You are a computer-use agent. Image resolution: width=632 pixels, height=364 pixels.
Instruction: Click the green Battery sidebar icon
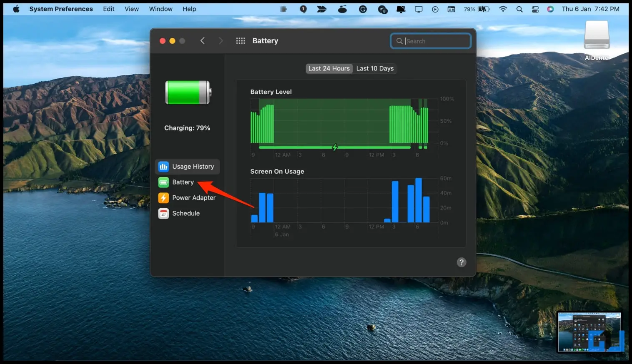click(x=163, y=182)
